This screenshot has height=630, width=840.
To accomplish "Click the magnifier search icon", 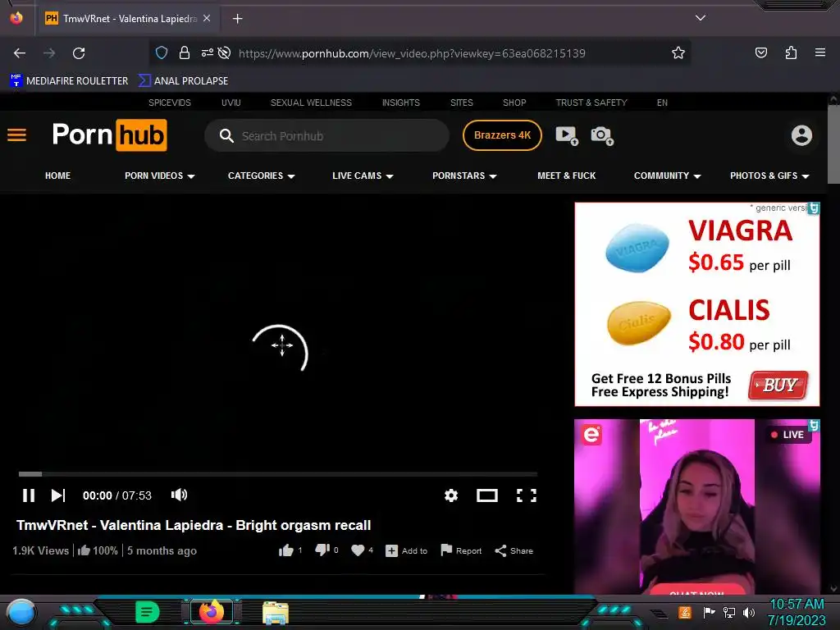I will pos(226,135).
